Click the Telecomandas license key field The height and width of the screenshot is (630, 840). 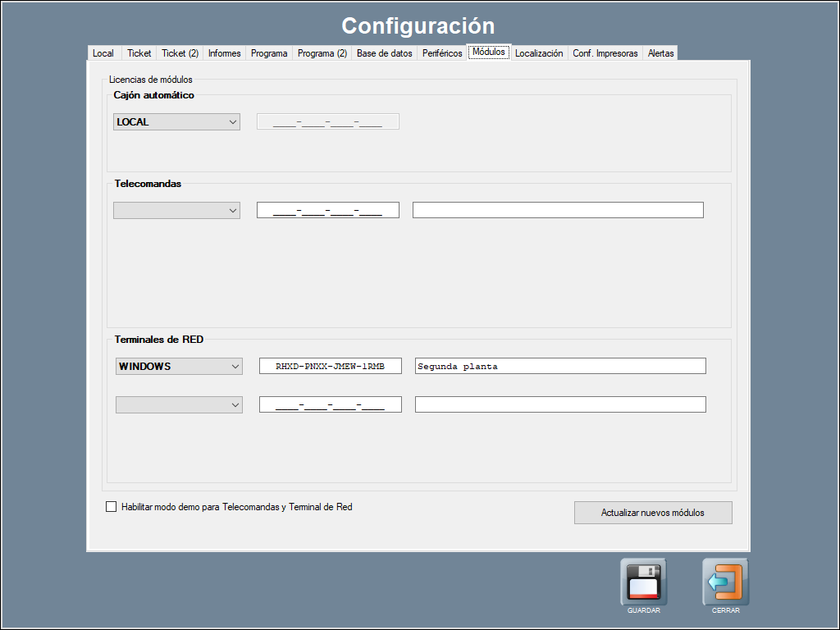327,210
